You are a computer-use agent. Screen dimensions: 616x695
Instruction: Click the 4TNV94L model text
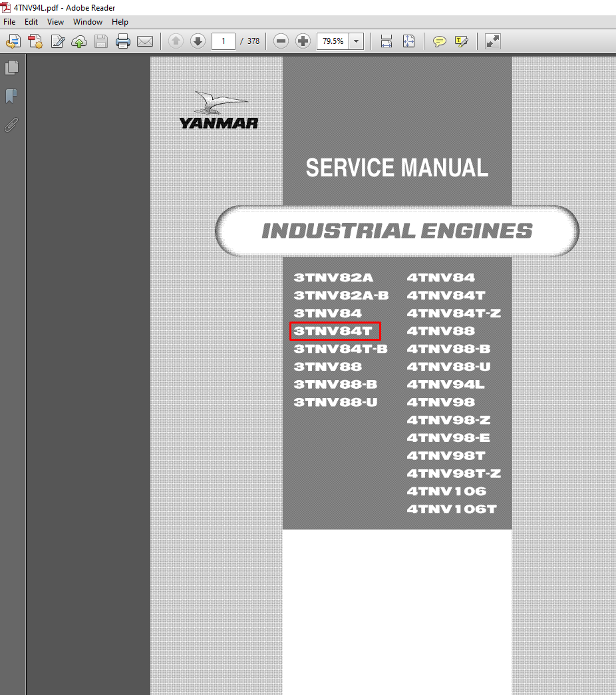pyautogui.click(x=446, y=384)
